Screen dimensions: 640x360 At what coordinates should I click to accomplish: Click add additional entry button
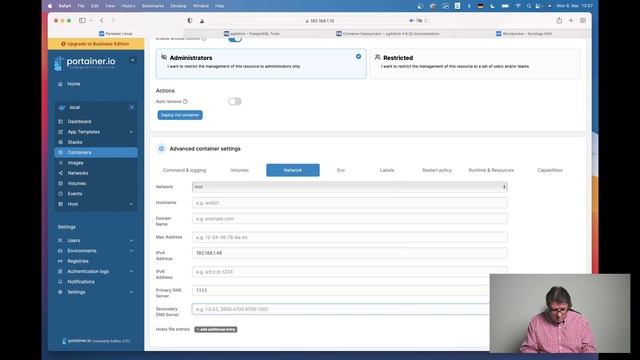tap(216, 329)
